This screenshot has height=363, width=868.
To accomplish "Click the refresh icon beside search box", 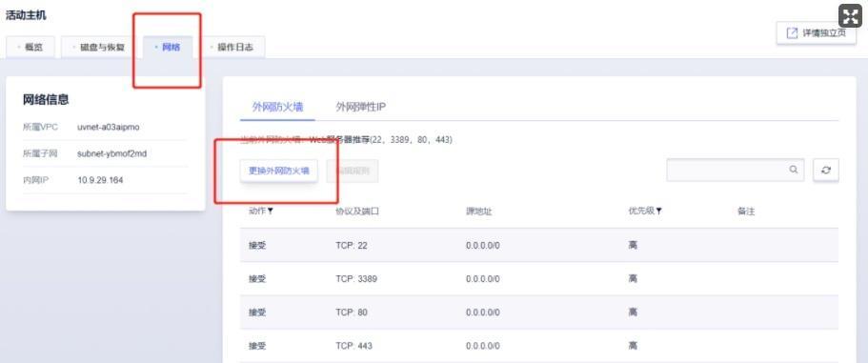I will 826,171.
